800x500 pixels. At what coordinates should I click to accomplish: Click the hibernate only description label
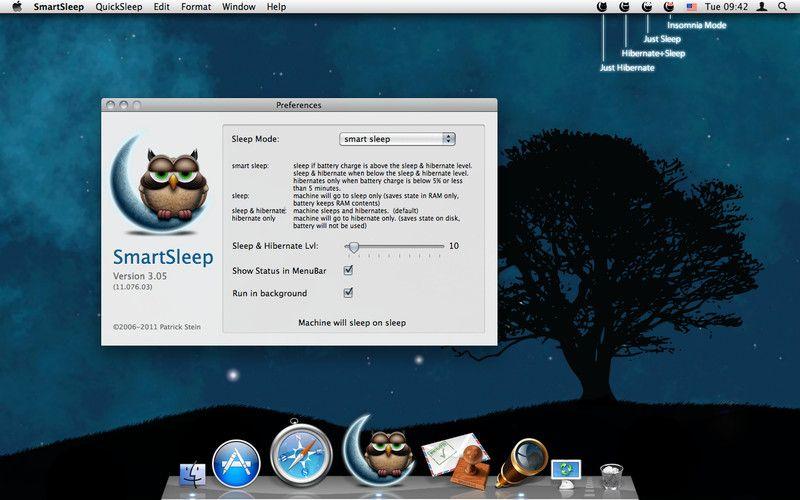[254, 218]
